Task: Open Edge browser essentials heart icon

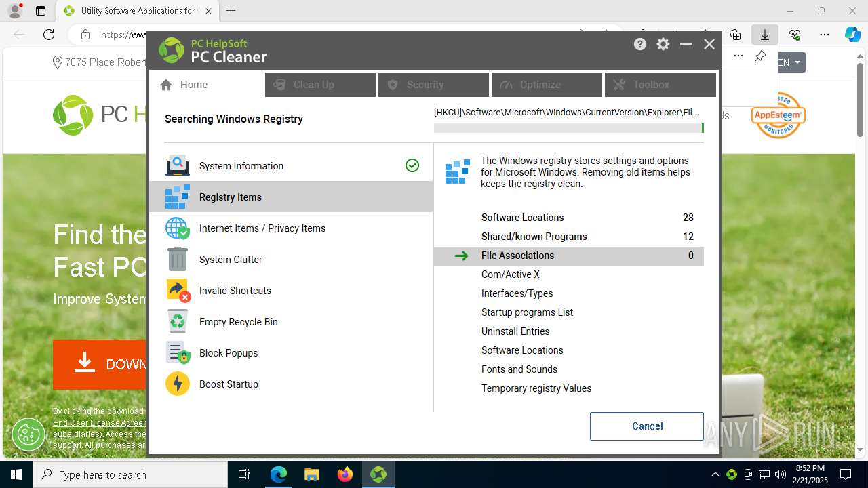Action: 795,35
